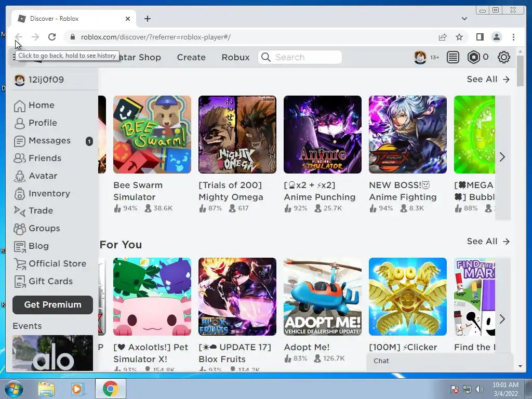Screen dimensions: 532x399
Task: Open the Chat bar
Action: click(440, 362)
